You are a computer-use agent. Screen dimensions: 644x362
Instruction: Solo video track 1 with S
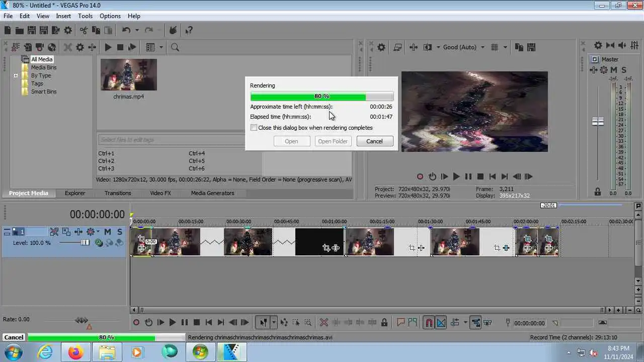tap(120, 232)
